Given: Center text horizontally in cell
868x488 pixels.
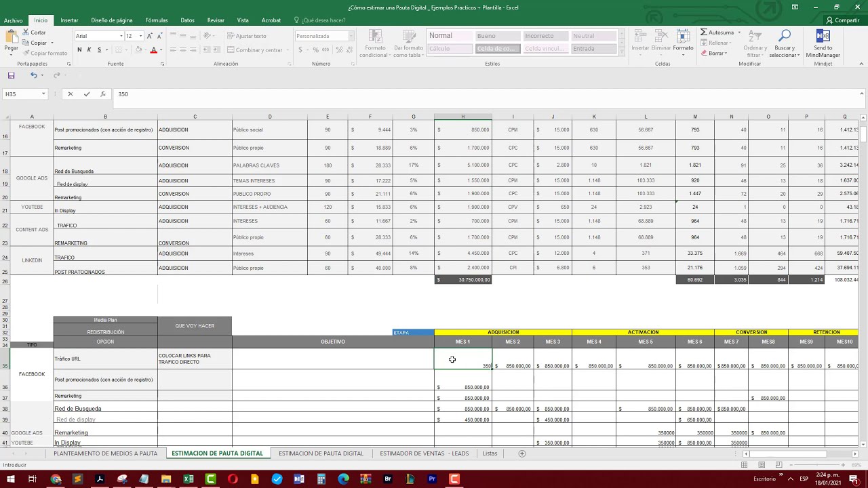Looking at the screenshot, I should point(183,49).
